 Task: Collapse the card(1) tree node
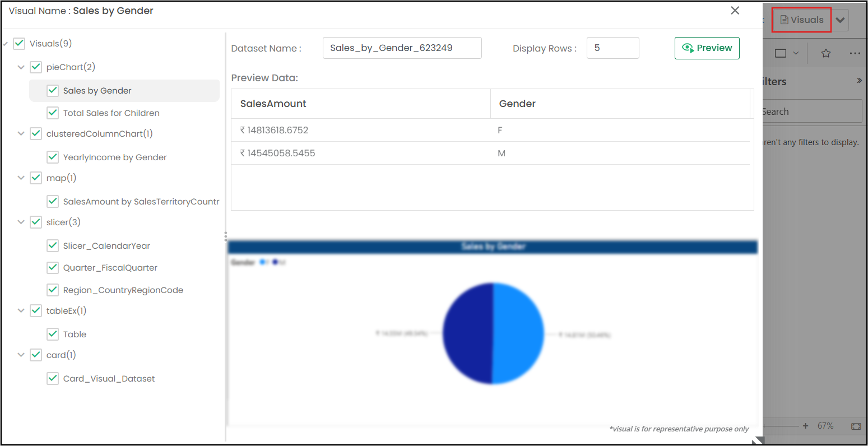[21, 355]
